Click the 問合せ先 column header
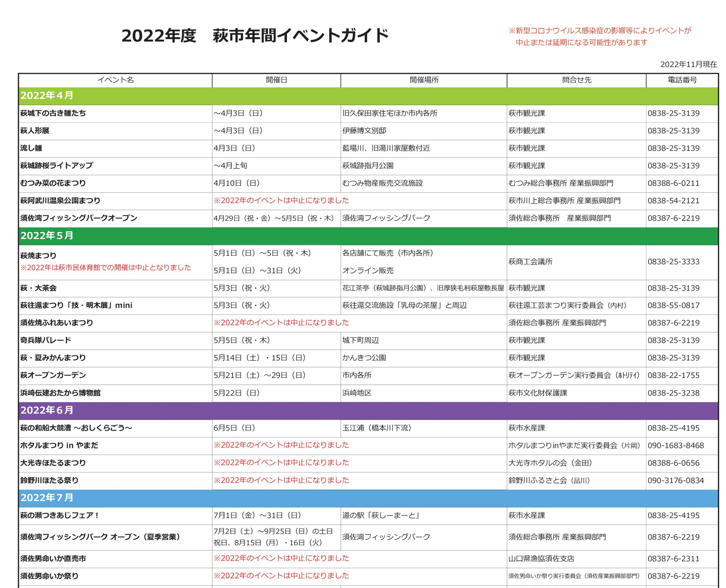 tap(577, 80)
